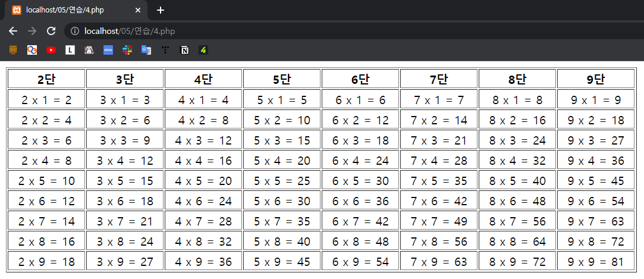644x279 pixels.
Task: Click the cell 5 x 2 = 10
Action: [282, 120]
